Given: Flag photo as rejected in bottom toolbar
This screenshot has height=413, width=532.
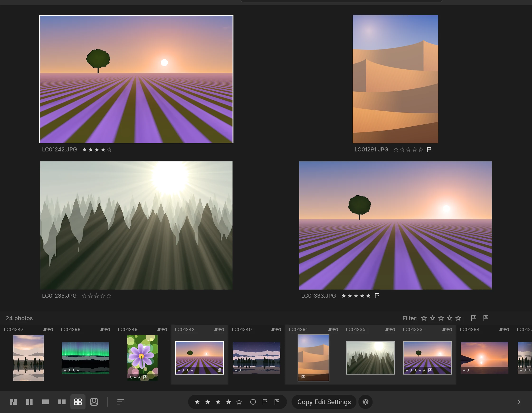Looking at the screenshot, I should point(277,402).
